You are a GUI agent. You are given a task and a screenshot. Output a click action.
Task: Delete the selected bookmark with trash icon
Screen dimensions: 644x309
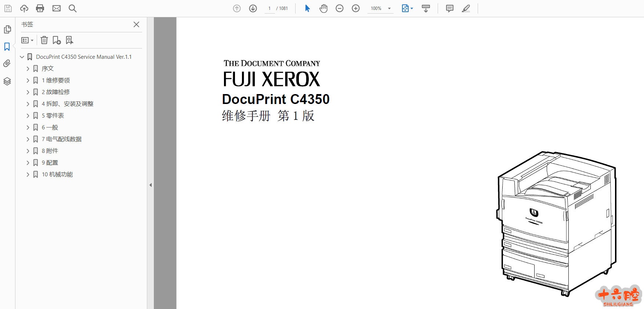(44, 40)
